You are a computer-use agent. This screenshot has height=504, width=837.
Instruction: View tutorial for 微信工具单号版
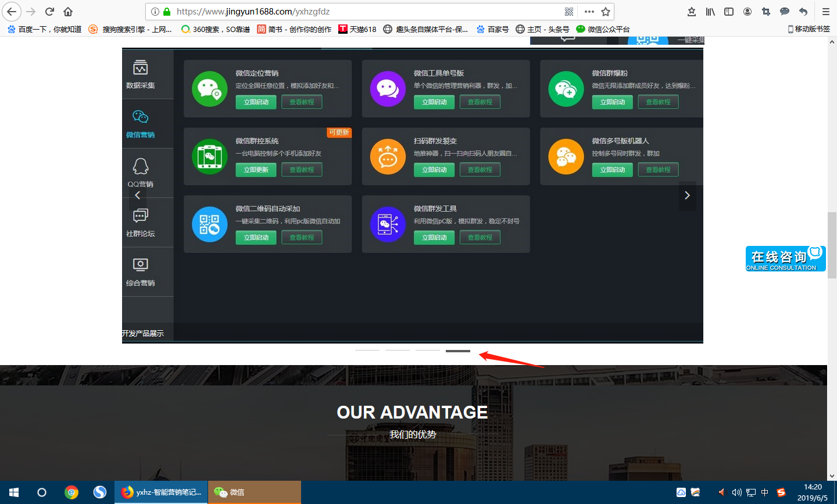(480, 102)
